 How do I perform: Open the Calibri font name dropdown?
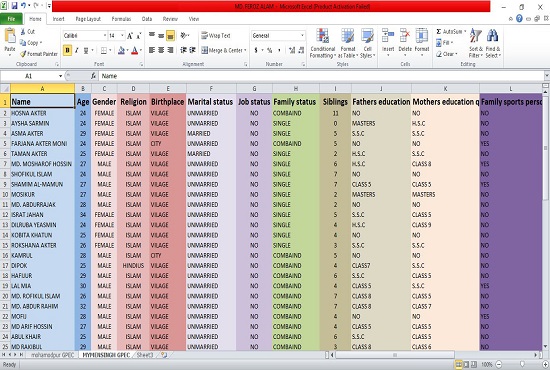pos(105,36)
